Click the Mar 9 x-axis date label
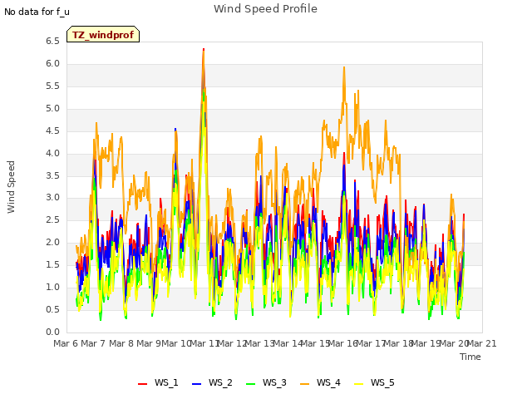 point(149,343)
